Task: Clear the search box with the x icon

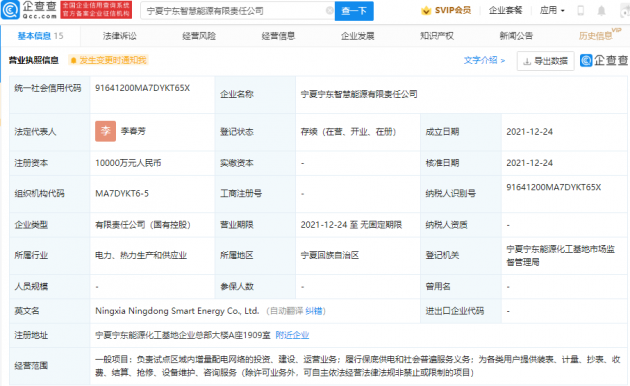Action: [329, 11]
